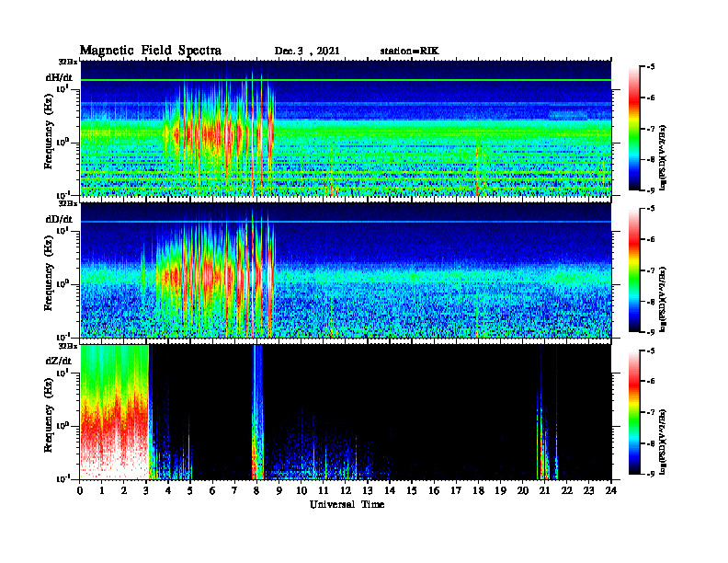Click hour 13 on the Universal Time axis
The image size is (728, 563).
click(x=368, y=491)
